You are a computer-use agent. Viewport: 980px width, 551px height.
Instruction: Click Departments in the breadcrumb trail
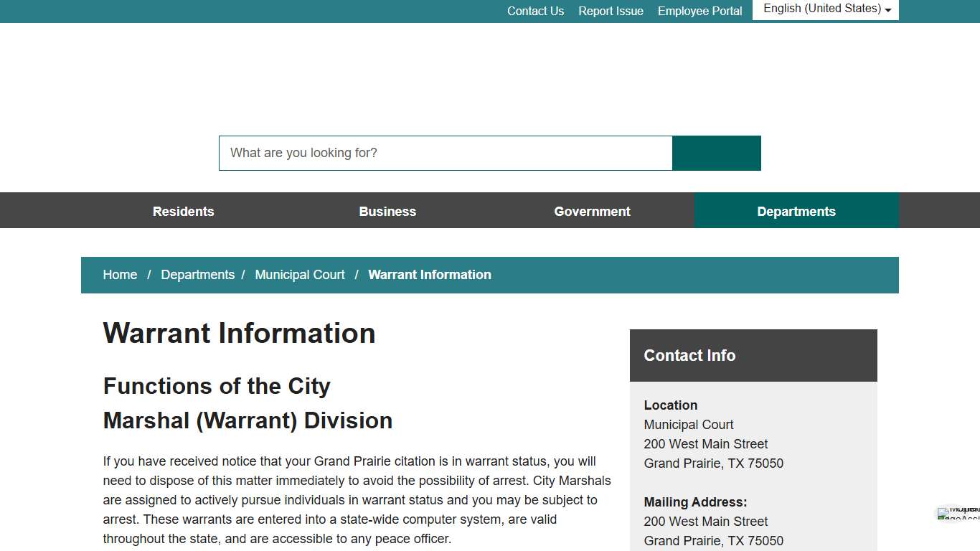(197, 275)
